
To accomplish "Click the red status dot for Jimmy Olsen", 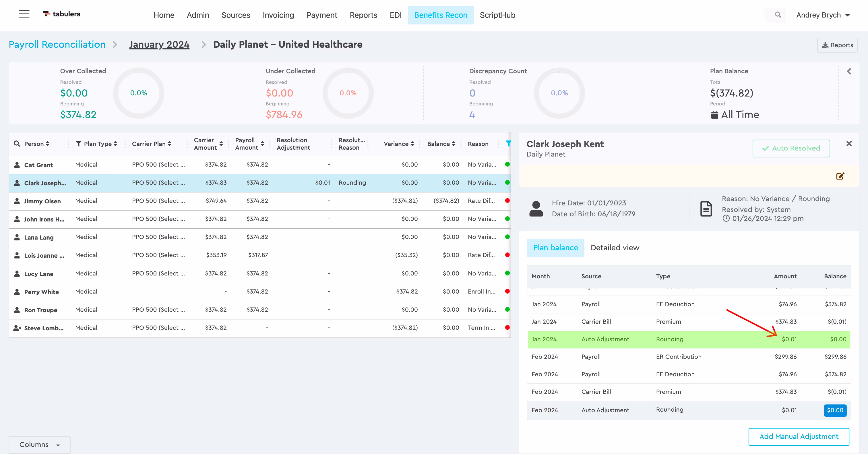I will [507, 201].
